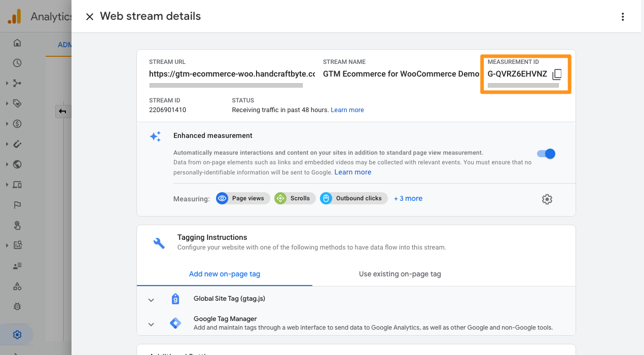The height and width of the screenshot is (355, 644).
Task: Expand the Acquisition sidebar arrow
Action: pyautogui.click(x=7, y=83)
